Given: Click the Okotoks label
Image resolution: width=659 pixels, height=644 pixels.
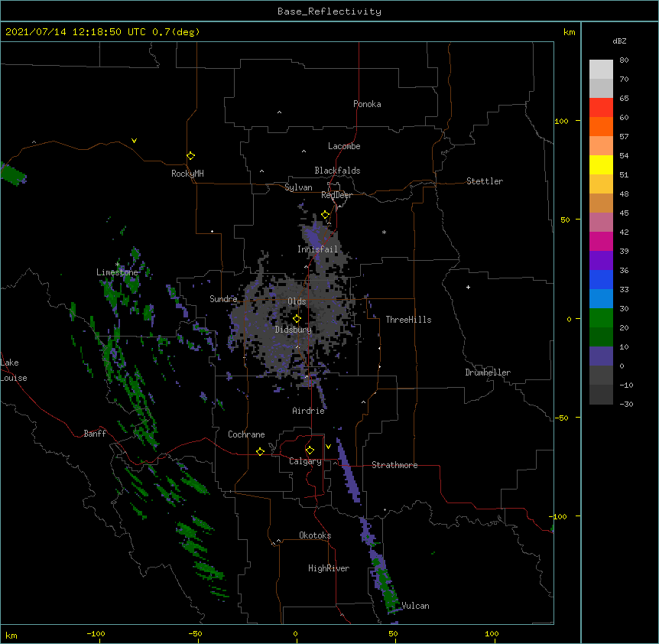Looking at the screenshot, I should pos(315,535).
